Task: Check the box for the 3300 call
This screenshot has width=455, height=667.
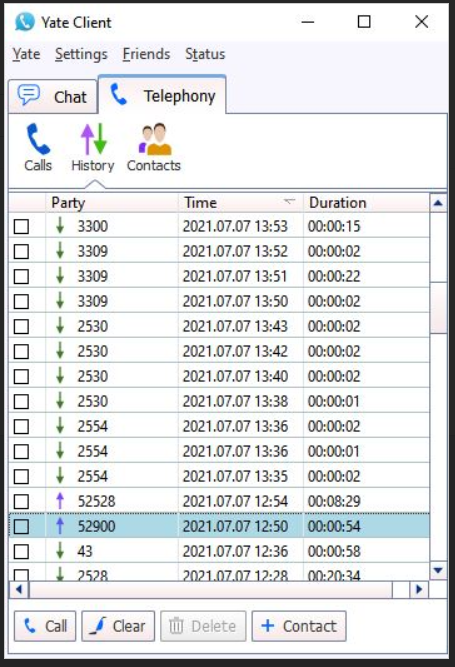Action: (21, 226)
